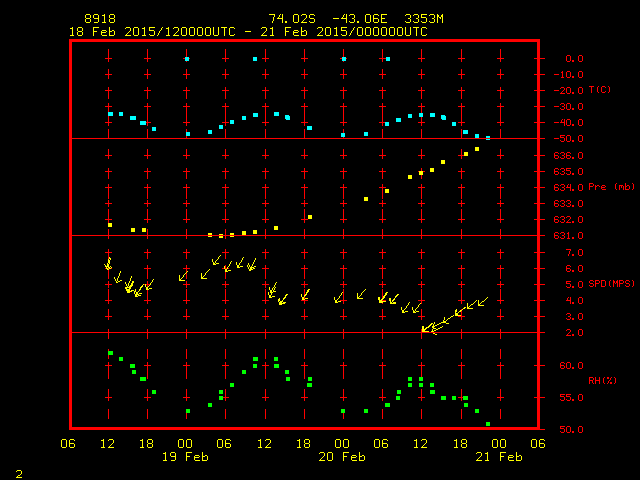Click the 00 hour label above 20 Feb

click(x=342, y=443)
